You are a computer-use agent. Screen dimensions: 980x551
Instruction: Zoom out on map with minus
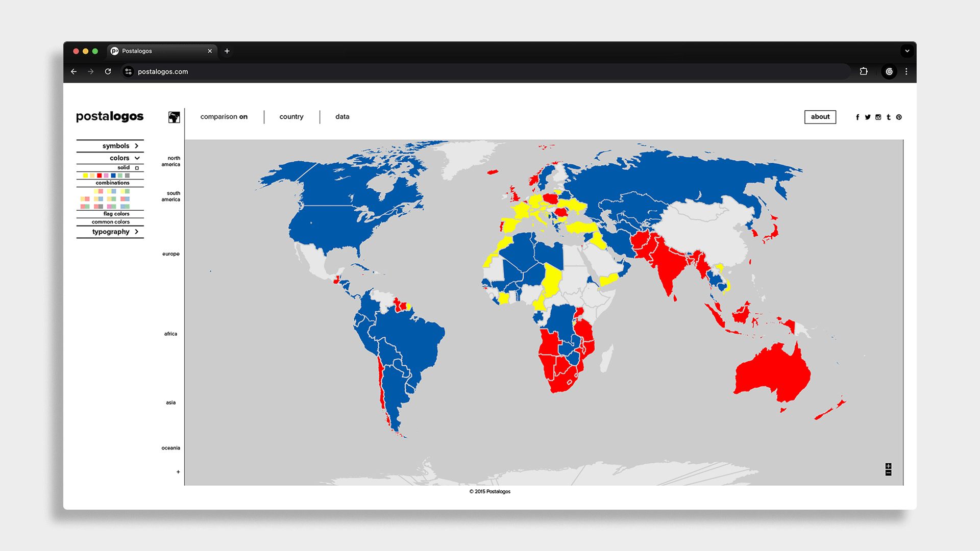point(888,473)
